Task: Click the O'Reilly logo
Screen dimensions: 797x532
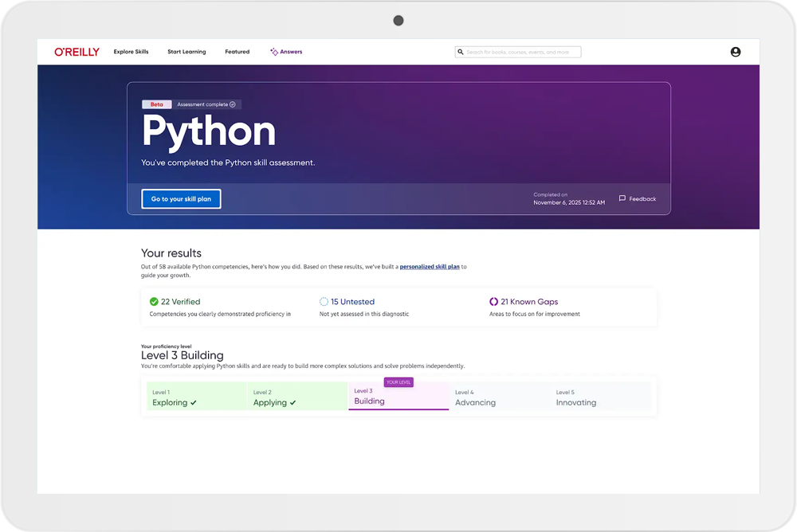Action: 77,52
